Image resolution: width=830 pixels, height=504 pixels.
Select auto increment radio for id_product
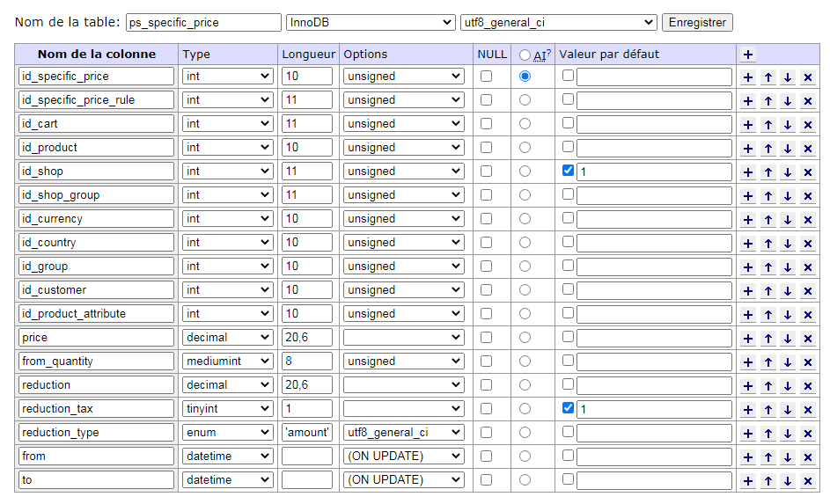pyautogui.click(x=525, y=148)
